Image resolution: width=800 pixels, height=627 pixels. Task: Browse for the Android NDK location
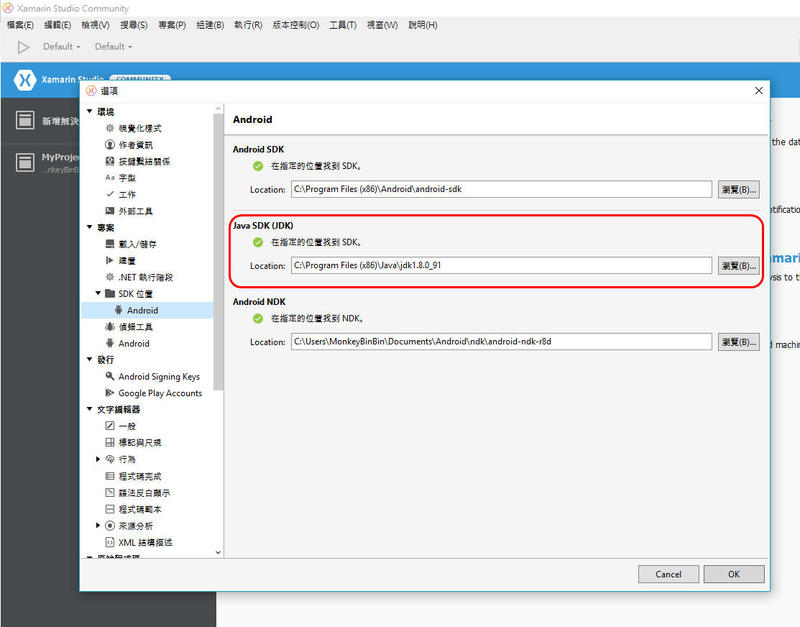coord(738,342)
